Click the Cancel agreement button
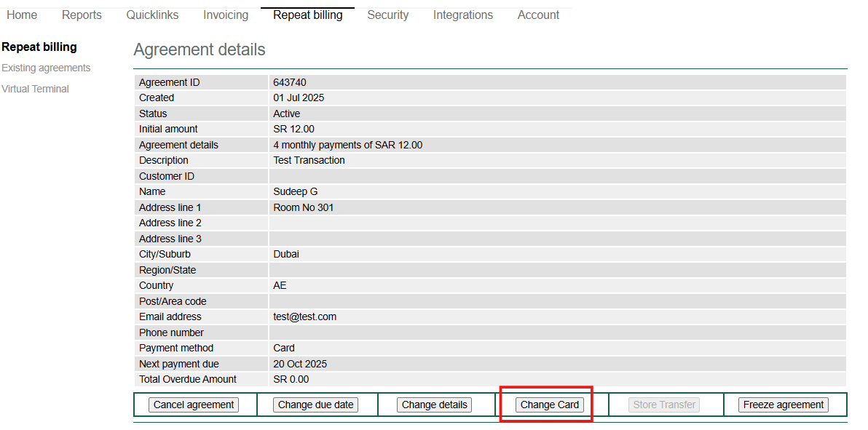 194,405
